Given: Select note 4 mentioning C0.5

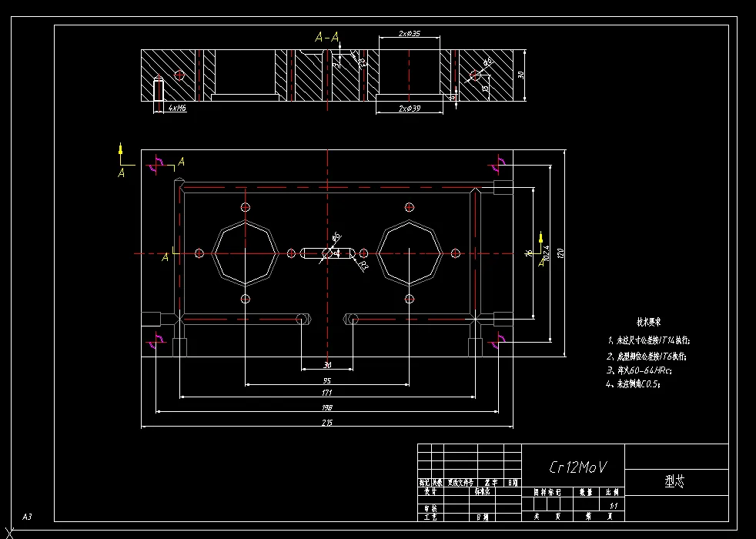Looking at the screenshot, I should (x=633, y=384).
